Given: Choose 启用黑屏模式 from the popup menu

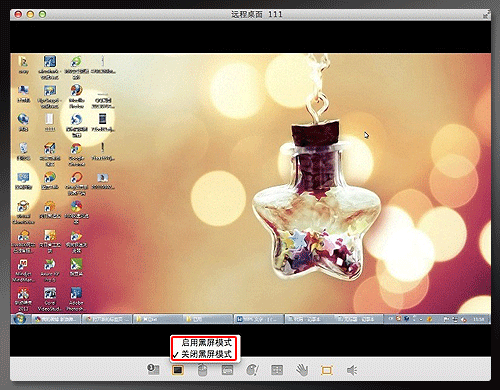Looking at the screenshot, I should coord(206,343).
